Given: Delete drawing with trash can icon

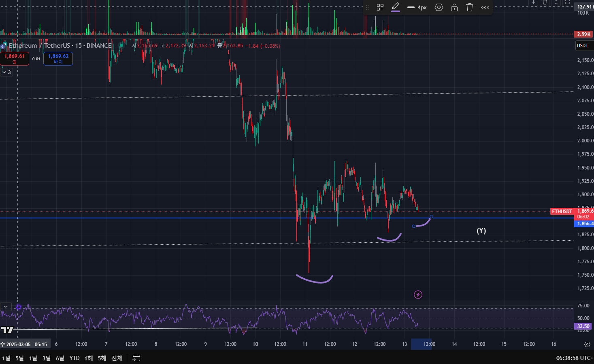Looking at the screenshot, I should pyautogui.click(x=470, y=7).
